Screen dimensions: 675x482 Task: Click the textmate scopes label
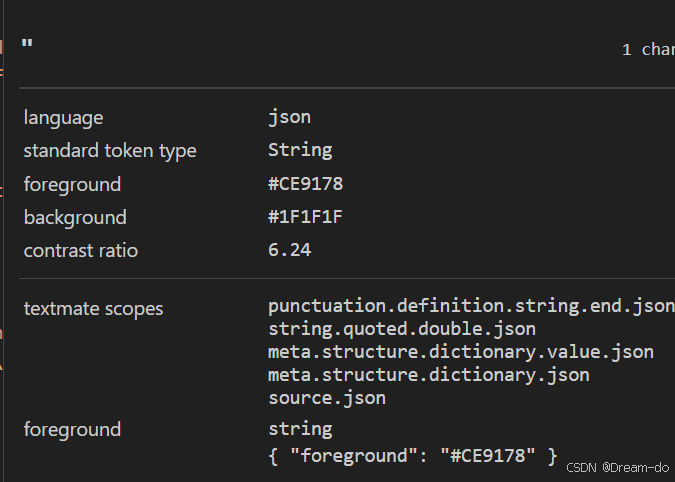click(93, 309)
